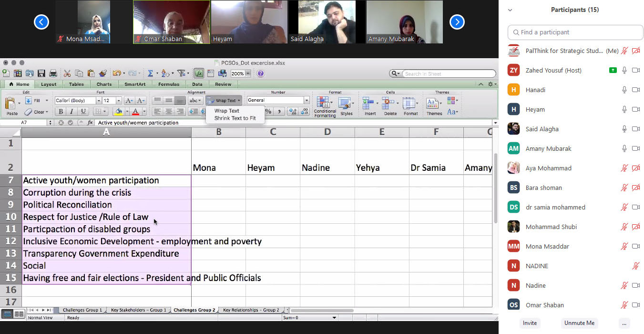The width and height of the screenshot is (644, 334).
Task: Click the Print icon in toolbar
Action: pos(53,73)
